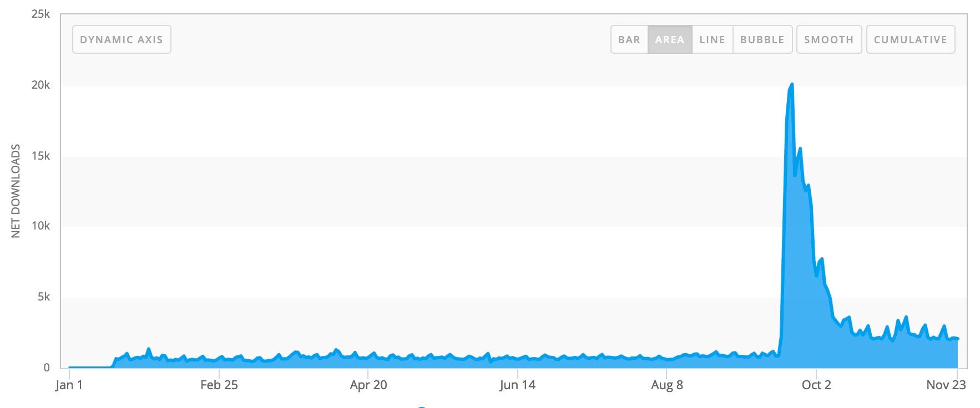Enable Smooth chart rendering
The width and height of the screenshot is (980, 408).
click(x=829, y=39)
